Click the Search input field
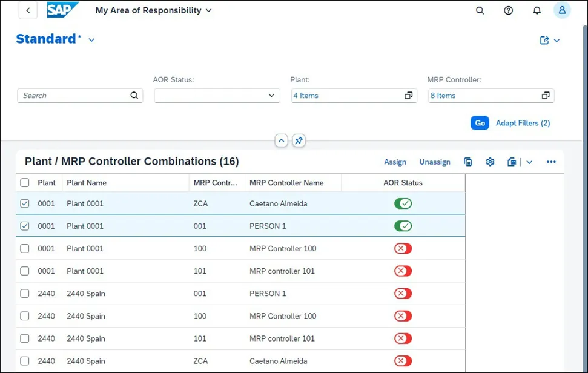588x373 pixels. coord(74,96)
